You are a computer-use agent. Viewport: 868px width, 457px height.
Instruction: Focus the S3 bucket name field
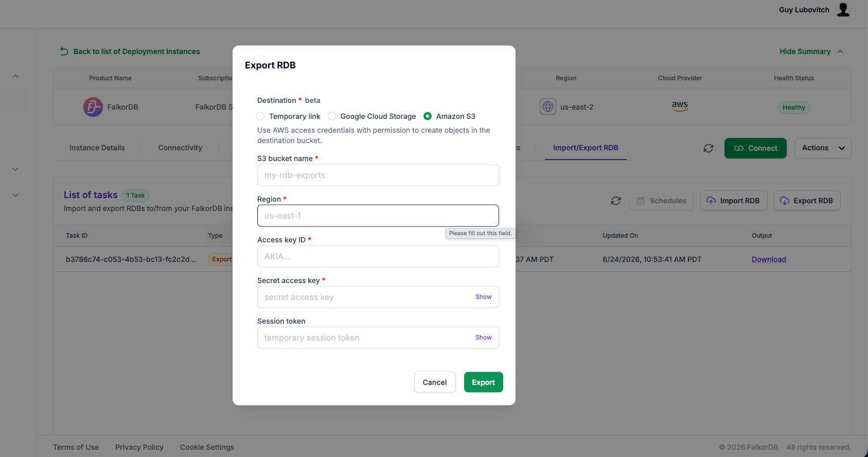(378, 175)
